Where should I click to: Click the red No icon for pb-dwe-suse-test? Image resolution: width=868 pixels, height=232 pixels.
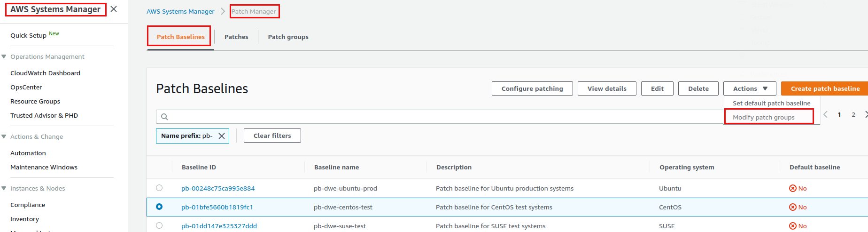[x=793, y=226]
